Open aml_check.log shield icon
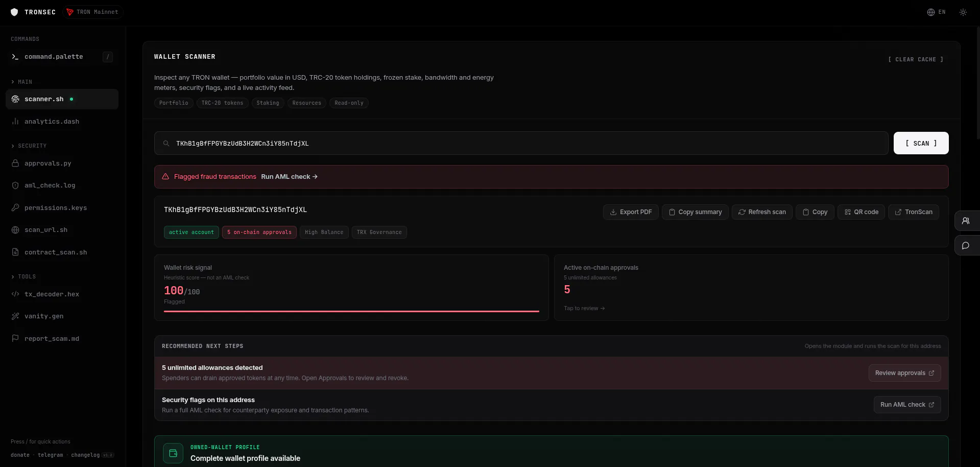The width and height of the screenshot is (980, 467). (15, 185)
